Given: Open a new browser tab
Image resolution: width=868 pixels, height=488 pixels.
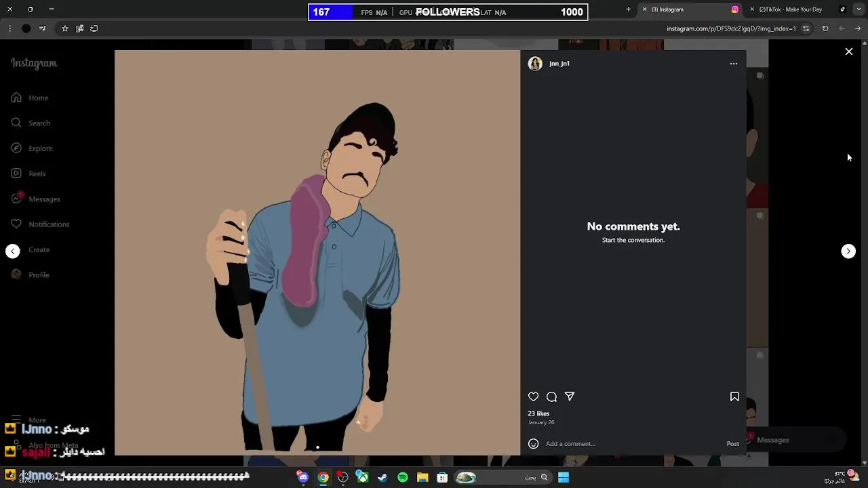Looking at the screenshot, I should coord(628,9).
